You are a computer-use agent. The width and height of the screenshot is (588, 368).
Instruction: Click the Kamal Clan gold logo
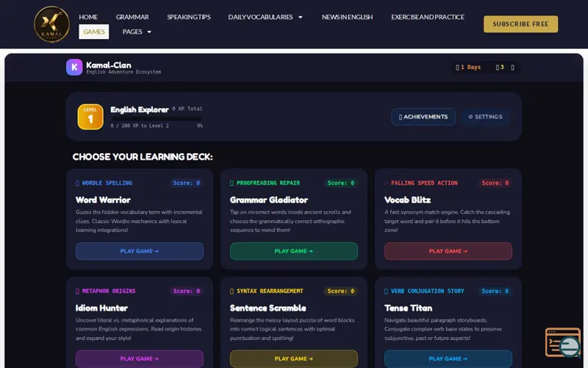[51, 24]
